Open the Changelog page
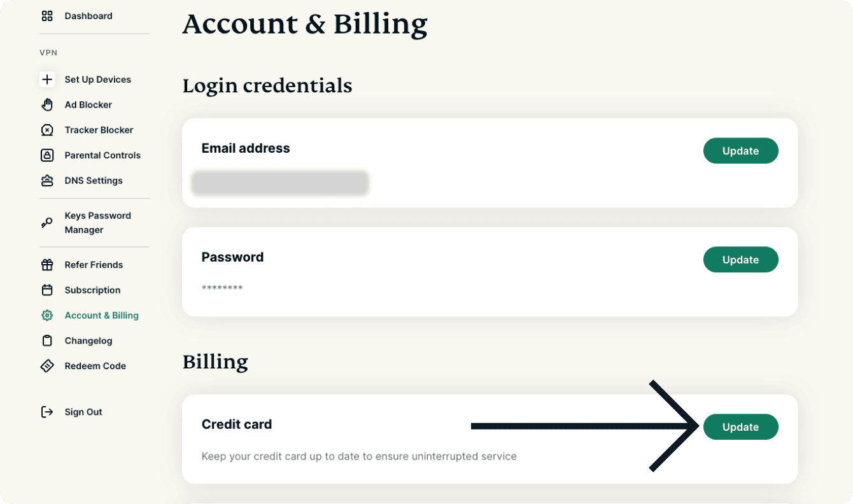The image size is (853, 504). [x=88, y=340]
